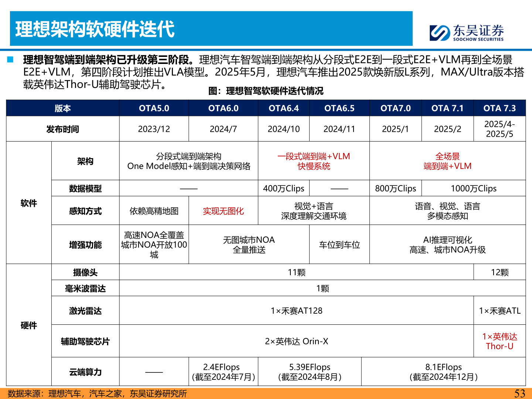Viewport: 532px width, 399px height.
Task: Click the slide title 理想架构软硬件迭代
Action: pos(94,29)
